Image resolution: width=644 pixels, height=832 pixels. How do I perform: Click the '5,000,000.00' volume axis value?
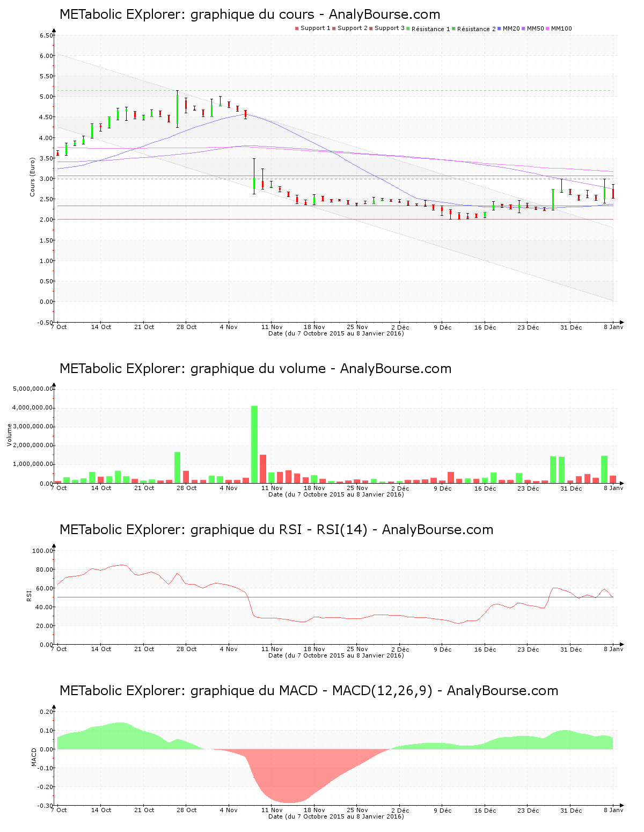(x=33, y=389)
